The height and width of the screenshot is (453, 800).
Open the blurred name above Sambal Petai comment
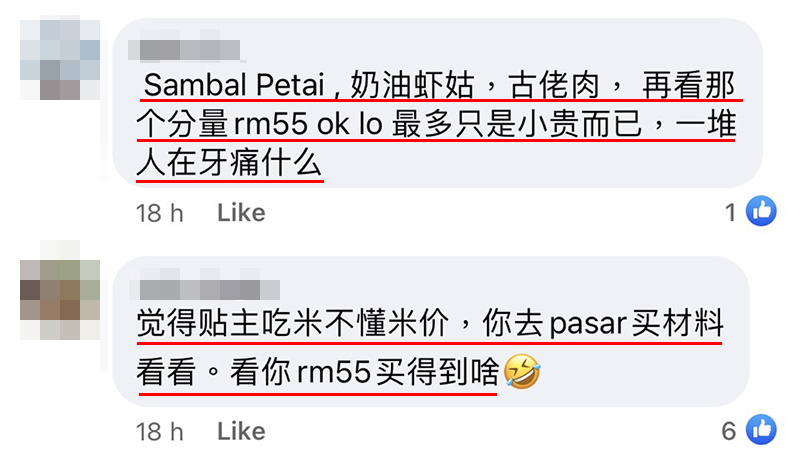[184, 50]
